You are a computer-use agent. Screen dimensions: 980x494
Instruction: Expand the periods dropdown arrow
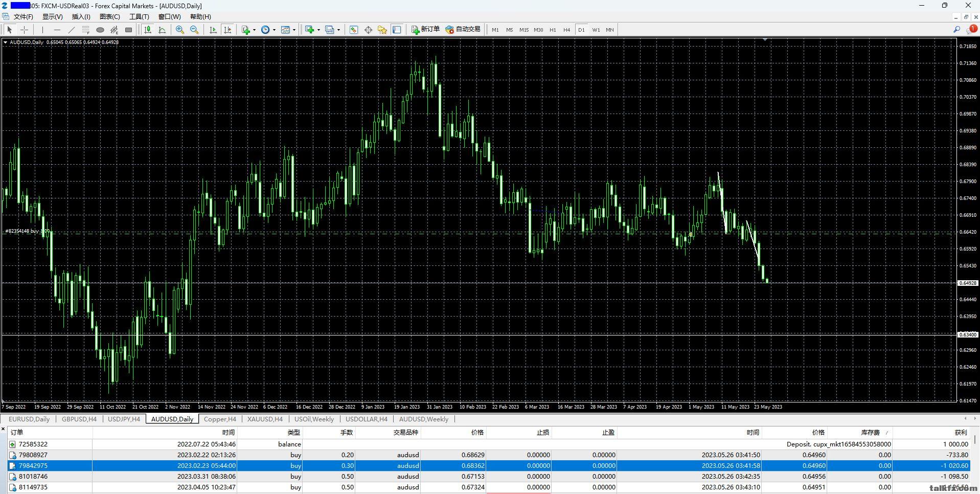(x=274, y=30)
